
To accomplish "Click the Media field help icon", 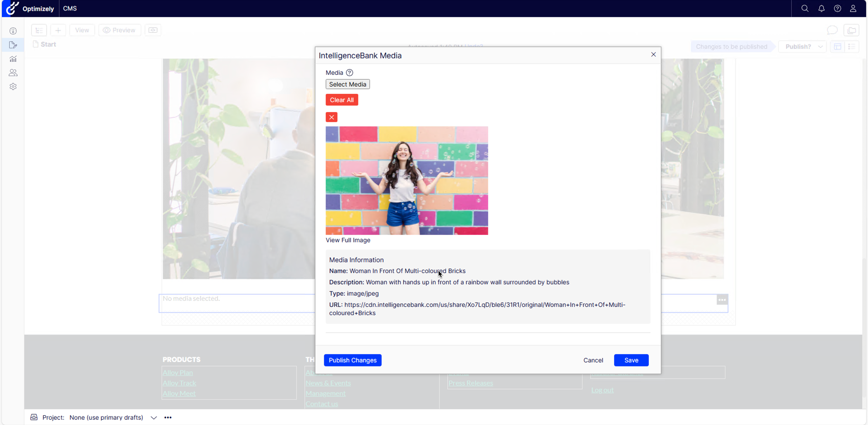I will [349, 73].
